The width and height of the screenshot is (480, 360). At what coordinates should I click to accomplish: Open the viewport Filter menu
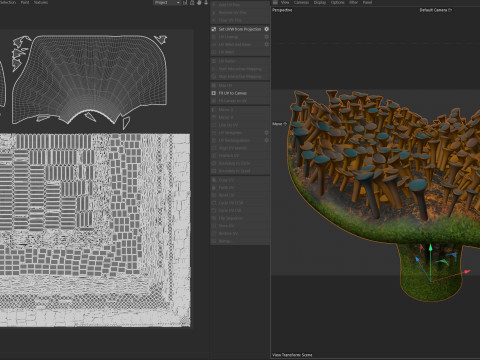pos(353,2)
